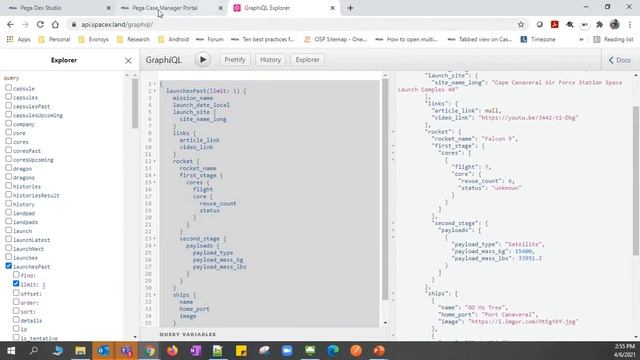This screenshot has width=640, height=360.
Task: Collapse the rocket block at line 12
Action: click(x=155, y=161)
